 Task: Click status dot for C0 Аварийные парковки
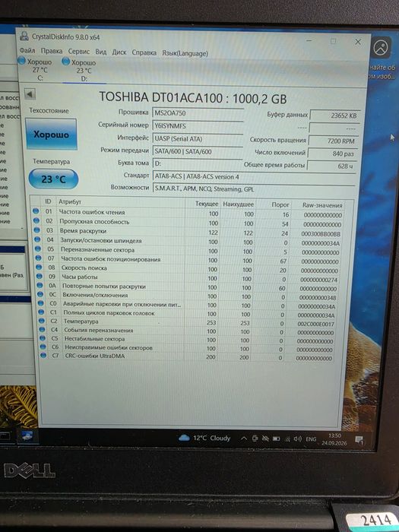tap(41, 303)
